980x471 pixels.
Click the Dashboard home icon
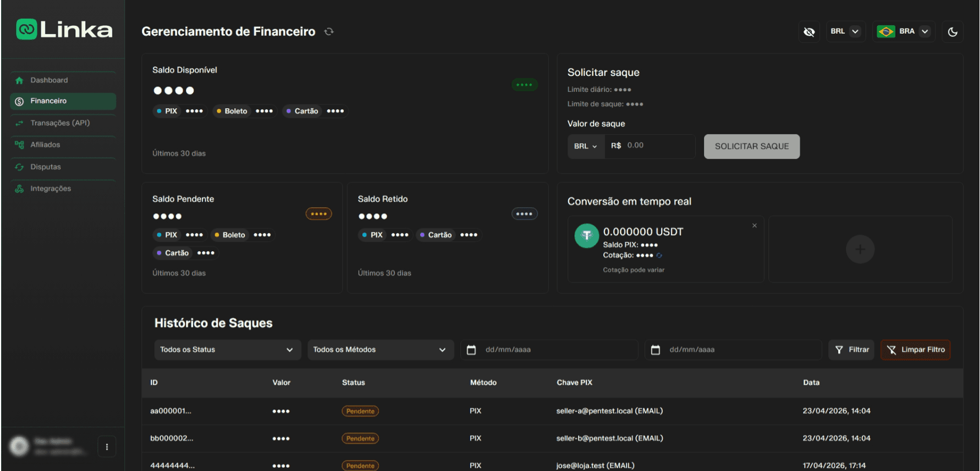(19, 80)
